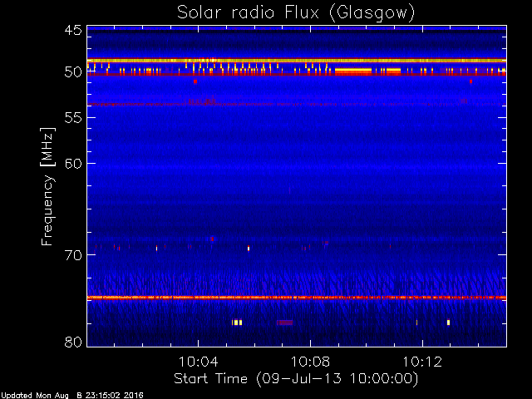Click the bright red-yellow band near 75 MHz
The height and width of the screenshot is (399, 532).
click(x=297, y=298)
